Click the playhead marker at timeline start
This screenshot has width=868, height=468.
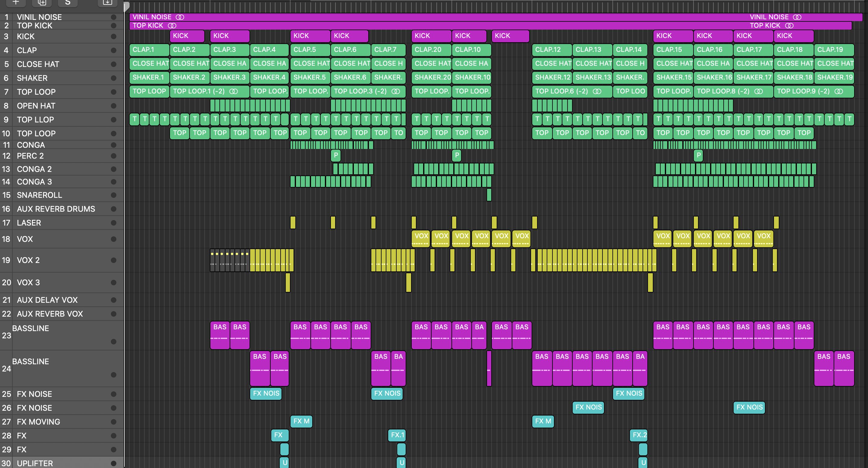[x=126, y=6]
